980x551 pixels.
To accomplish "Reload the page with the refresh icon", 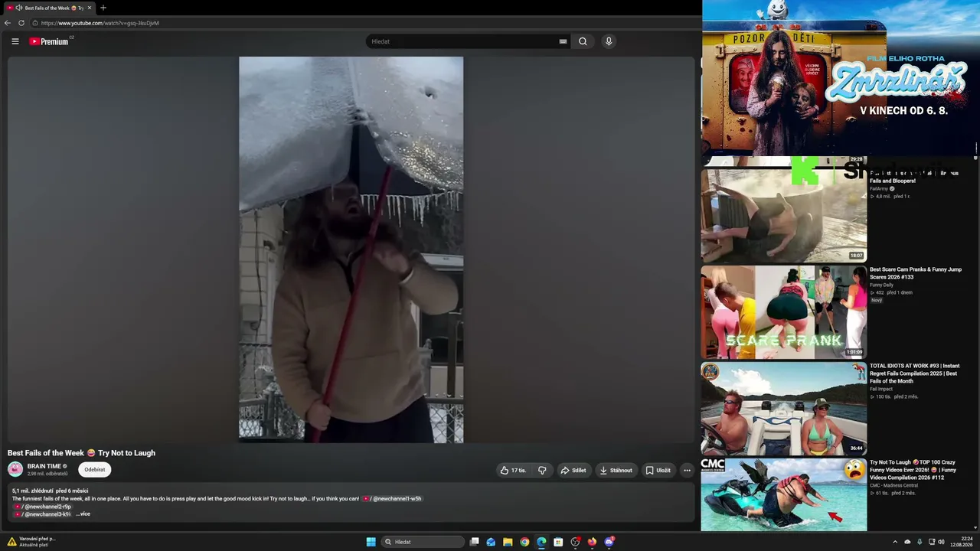I will click(x=21, y=23).
